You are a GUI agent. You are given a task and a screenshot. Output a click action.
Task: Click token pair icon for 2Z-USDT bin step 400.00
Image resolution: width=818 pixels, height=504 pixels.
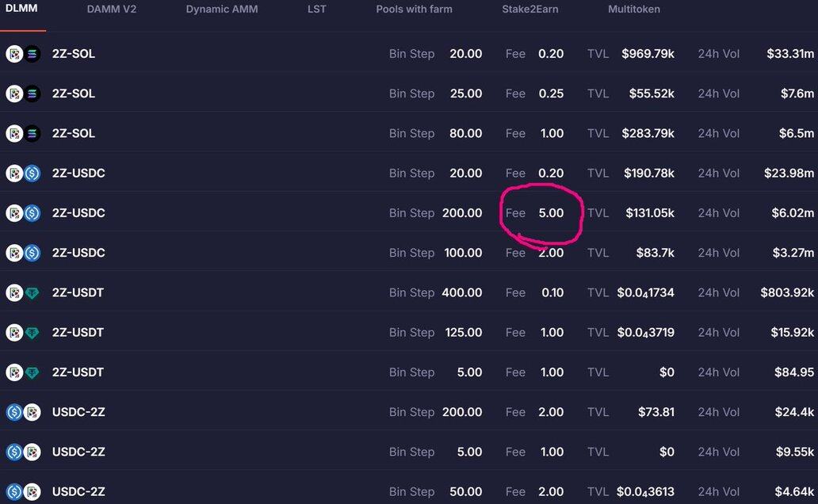pos(23,292)
